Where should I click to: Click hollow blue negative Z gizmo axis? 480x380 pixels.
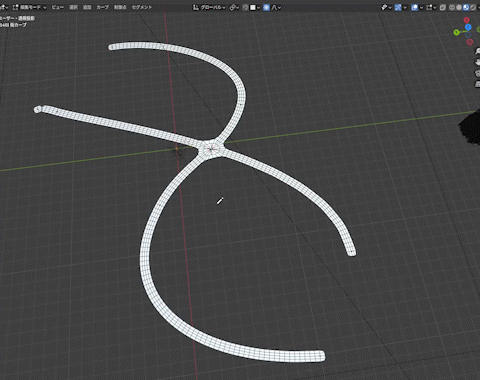[468, 35]
